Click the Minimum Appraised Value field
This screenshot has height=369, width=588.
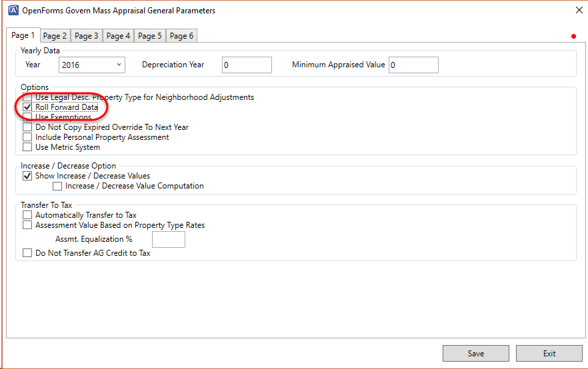[413, 65]
